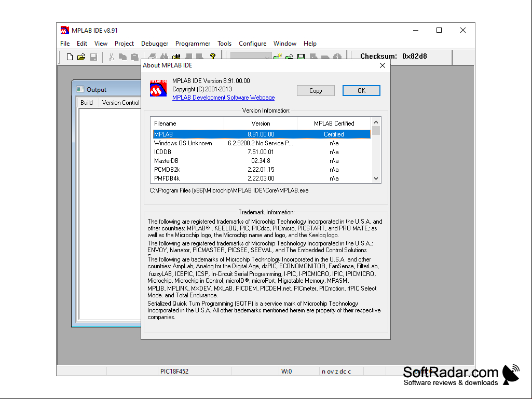Select the ICDDB row
Viewport: 532px width, 399px height.
pyautogui.click(x=262, y=152)
